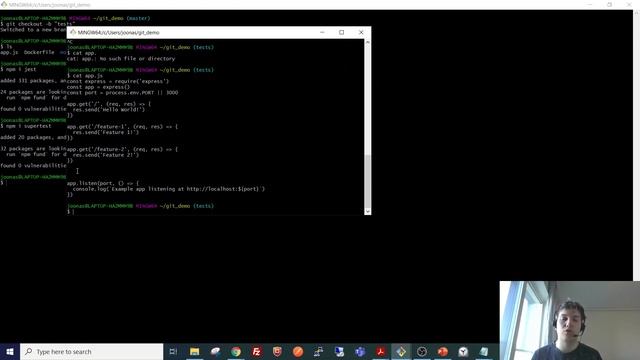Viewport: 640px width, 360px height.
Task: Launch Google Chrome from the taskbar
Action: (236, 351)
